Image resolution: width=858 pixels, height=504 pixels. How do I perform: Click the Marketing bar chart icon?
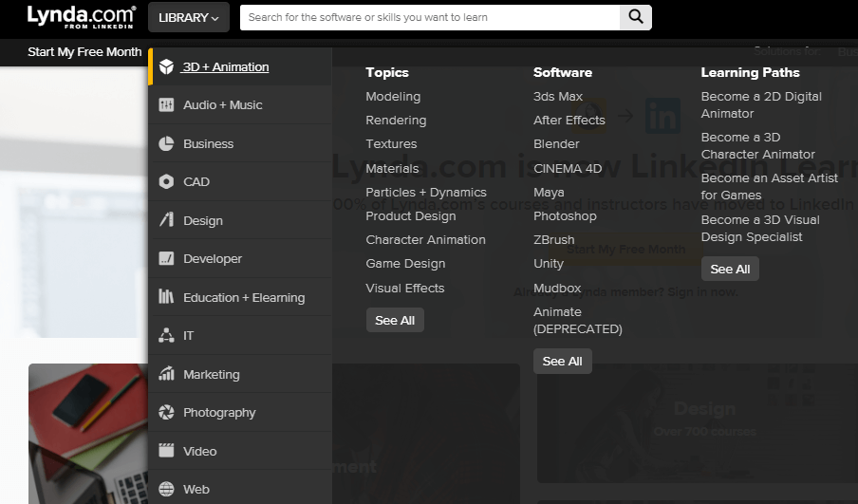166,374
